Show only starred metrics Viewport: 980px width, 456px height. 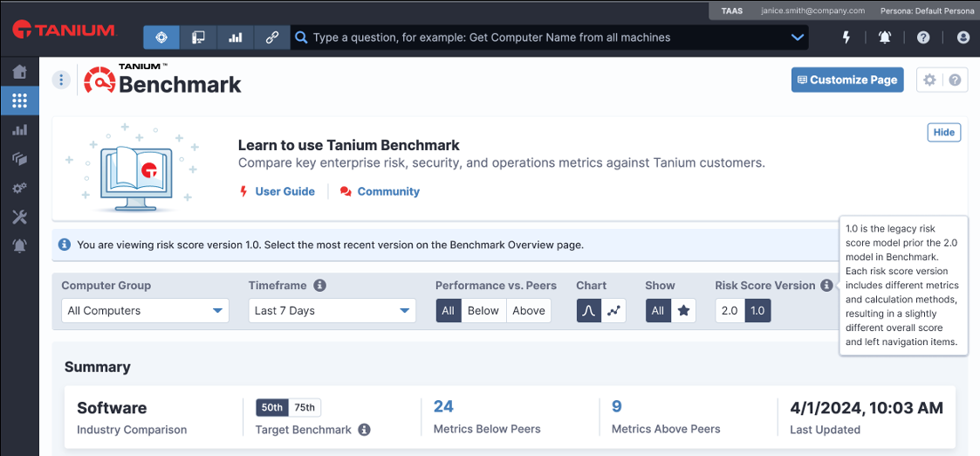[684, 311]
